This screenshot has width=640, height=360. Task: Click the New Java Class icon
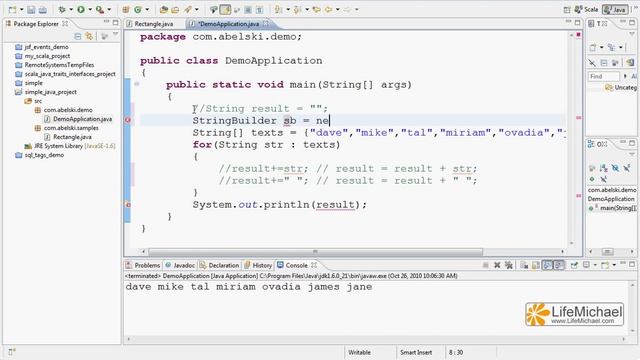click(x=138, y=9)
